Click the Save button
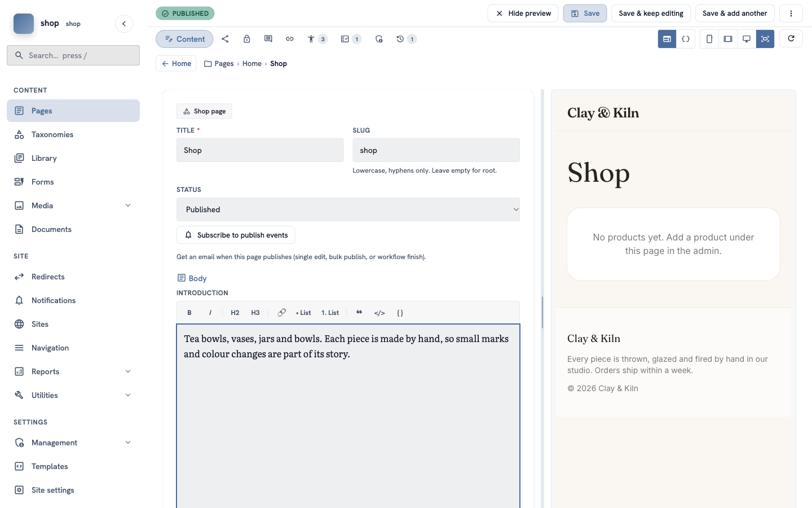 pos(585,14)
